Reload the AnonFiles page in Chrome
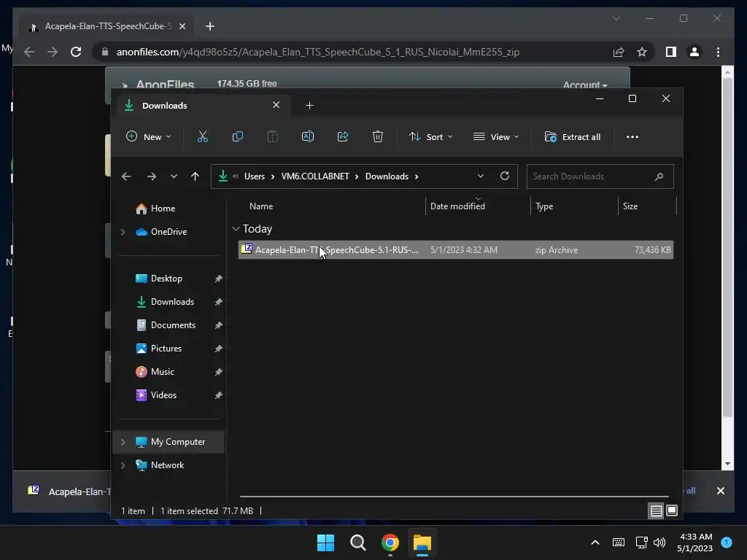Image resolution: width=747 pixels, height=560 pixels. tap(76, 52)
